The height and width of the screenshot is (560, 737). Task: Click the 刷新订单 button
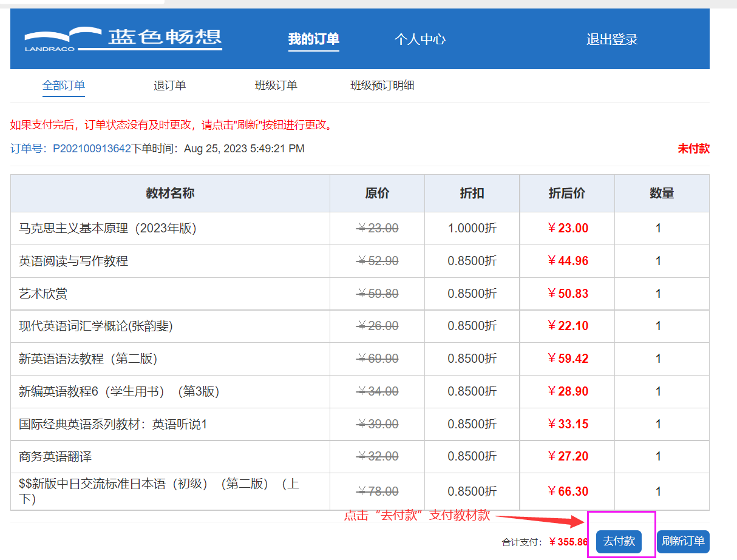point(682,541)
